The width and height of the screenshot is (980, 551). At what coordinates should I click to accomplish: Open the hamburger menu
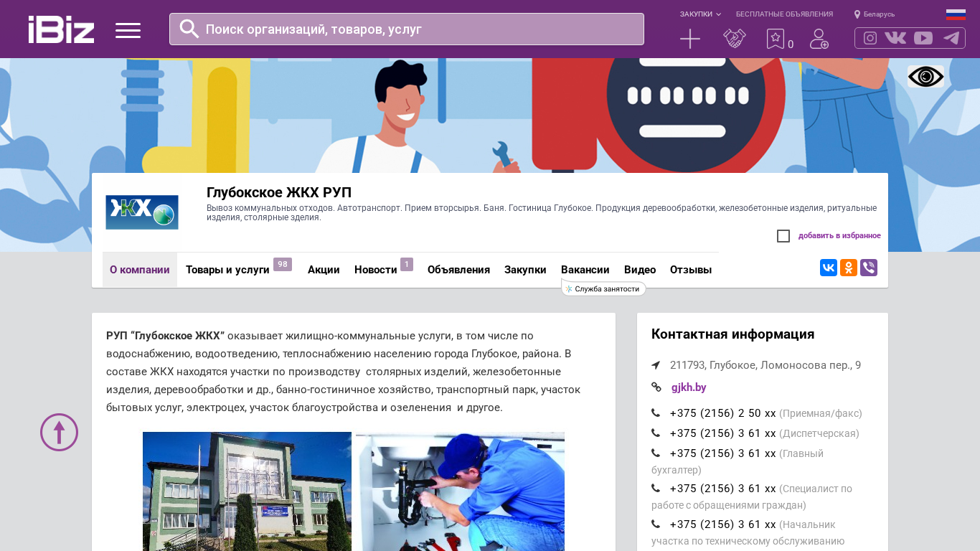coord(128,30)
